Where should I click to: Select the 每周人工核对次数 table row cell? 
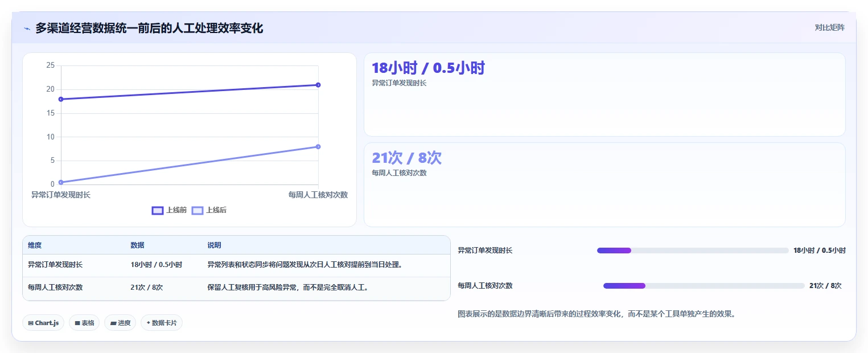pos(55,288)
